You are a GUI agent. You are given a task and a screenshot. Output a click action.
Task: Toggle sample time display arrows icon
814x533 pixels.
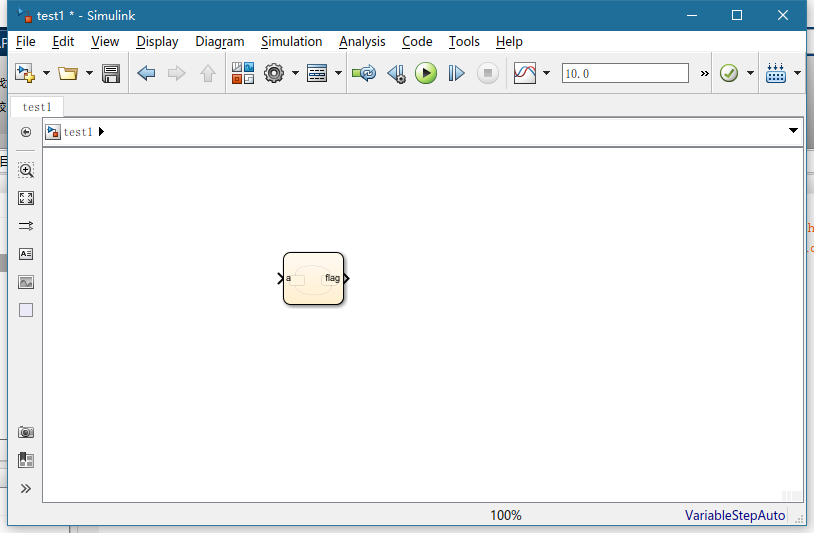(25, 226)
